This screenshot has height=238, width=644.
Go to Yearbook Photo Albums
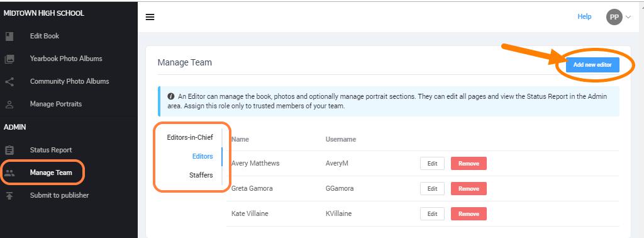coord(66,59)
